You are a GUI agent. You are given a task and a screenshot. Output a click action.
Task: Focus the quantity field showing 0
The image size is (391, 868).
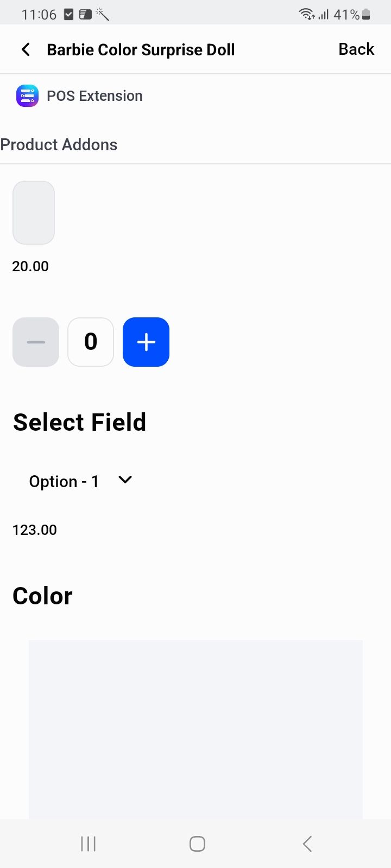click(91, 342)
